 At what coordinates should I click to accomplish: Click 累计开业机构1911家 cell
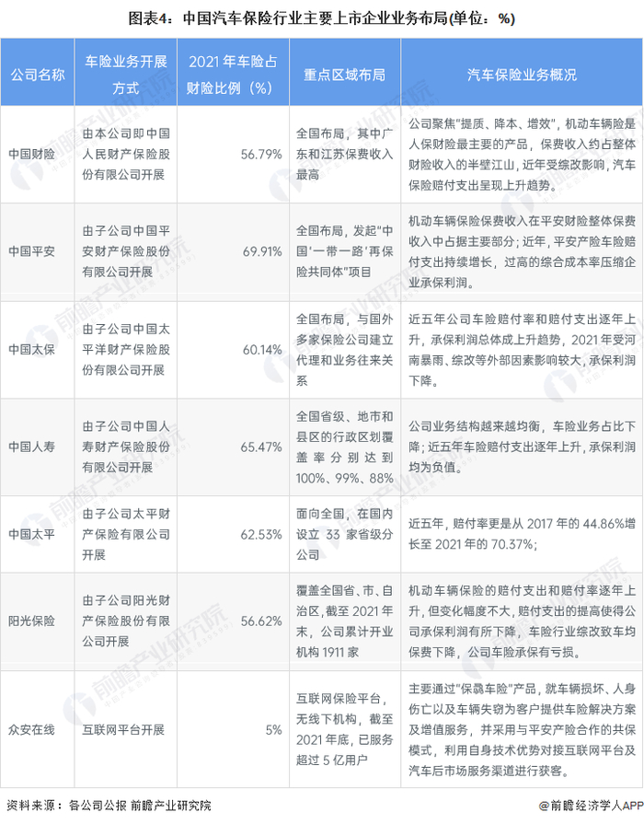pos(345,621)
